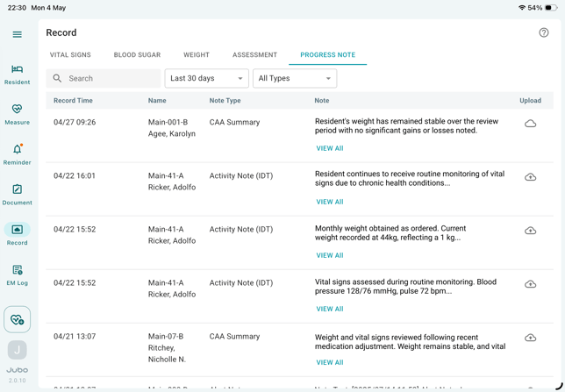Screen dimensions: 565x392
Task: Open the help question mark icon
Action: coord(544,32)
